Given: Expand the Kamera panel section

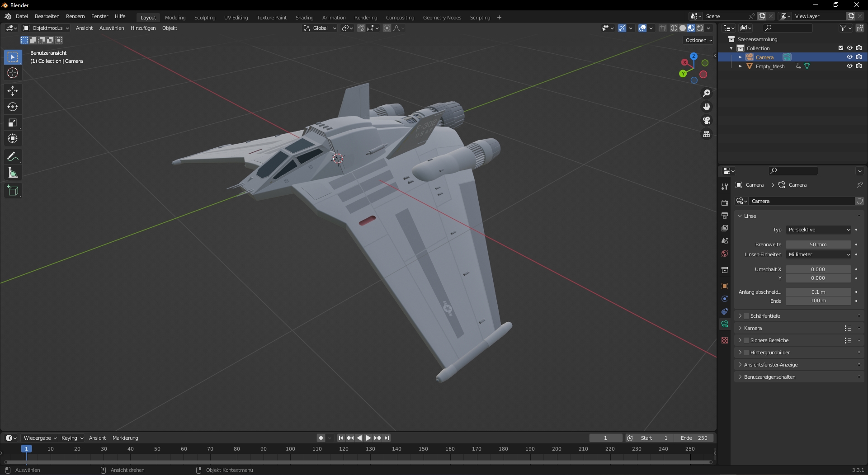Looking at the screenshot, I should coord(753,328).
